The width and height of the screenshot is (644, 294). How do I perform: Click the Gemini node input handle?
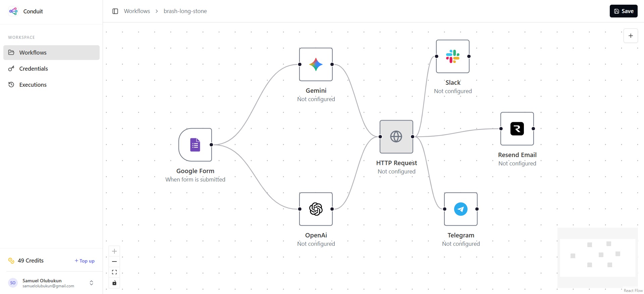click(x=300, y=64)
